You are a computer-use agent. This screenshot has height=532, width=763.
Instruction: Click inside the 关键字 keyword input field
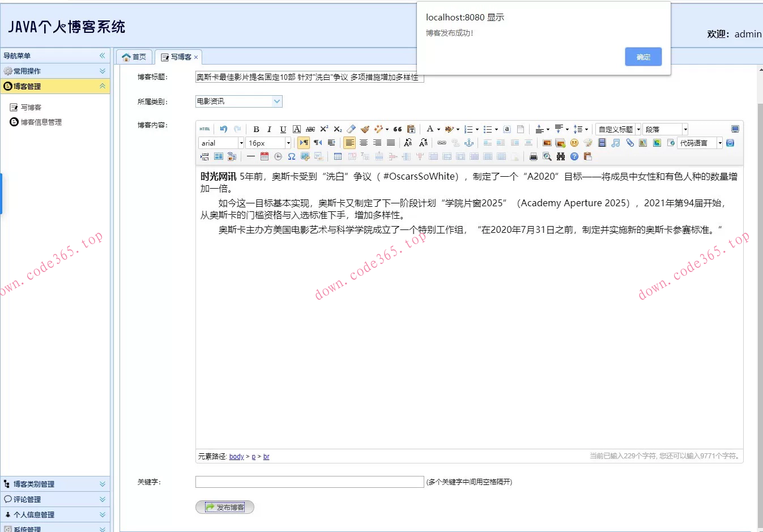309,482
